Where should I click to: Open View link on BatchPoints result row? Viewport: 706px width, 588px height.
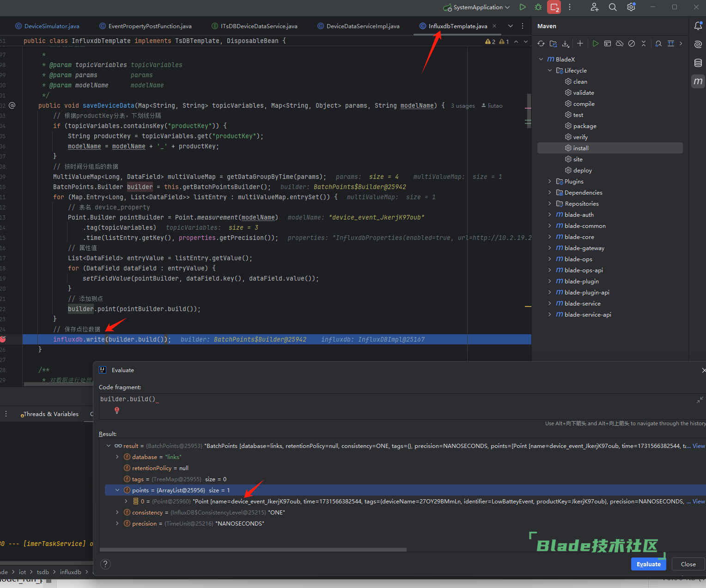pyautogui.click(x=699, y=446)
